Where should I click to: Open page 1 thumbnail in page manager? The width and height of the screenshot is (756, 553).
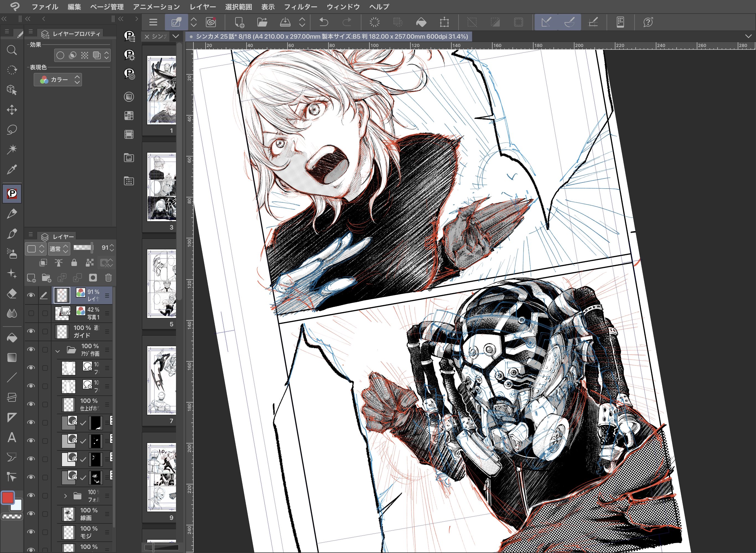point(161,90)
